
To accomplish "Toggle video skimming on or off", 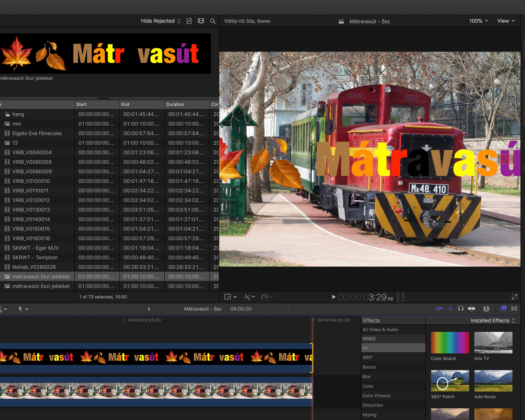I will tap(439, 308).
